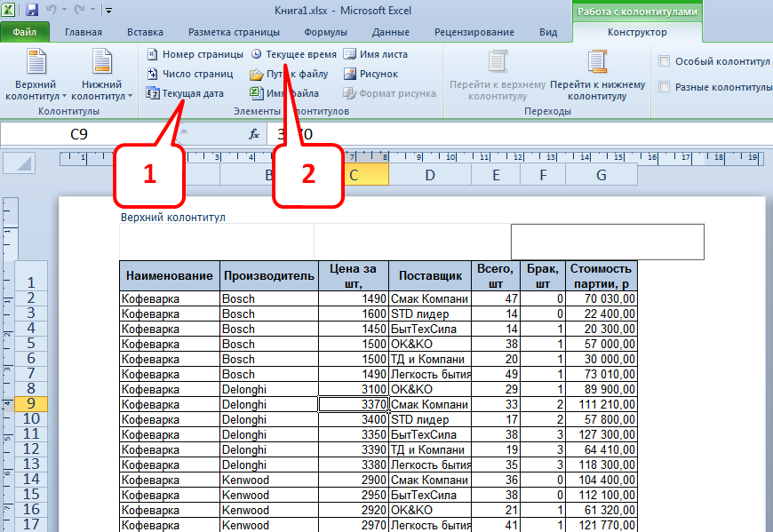Screen dimensions: 773x532
Task: Insert Current Time (Текущее время)
Action: coord(293,54)
